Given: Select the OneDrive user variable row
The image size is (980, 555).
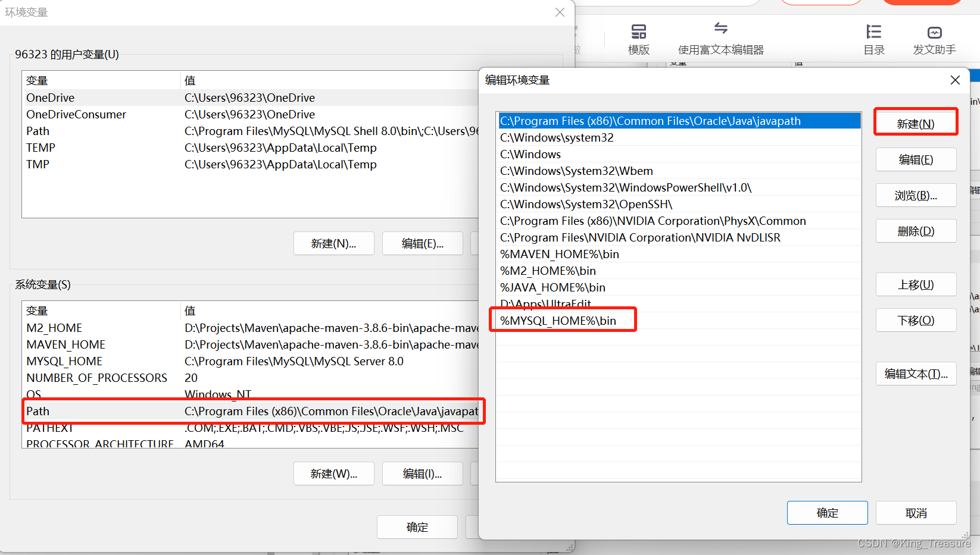Looking at the screenshot, I should [251, 98].
